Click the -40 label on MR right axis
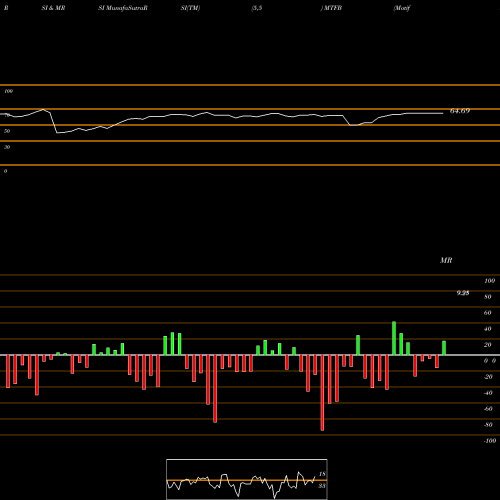This screenshot has height=500, width=500. tap(488, 393)
